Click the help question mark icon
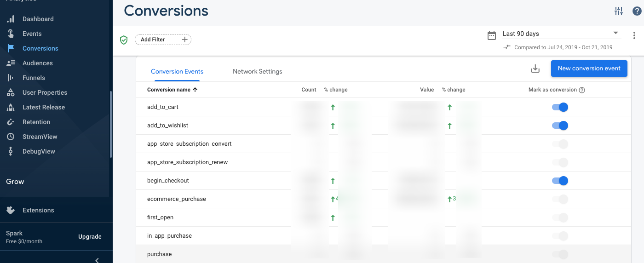The height and width of the screenshot is (263, 644). 637,11
